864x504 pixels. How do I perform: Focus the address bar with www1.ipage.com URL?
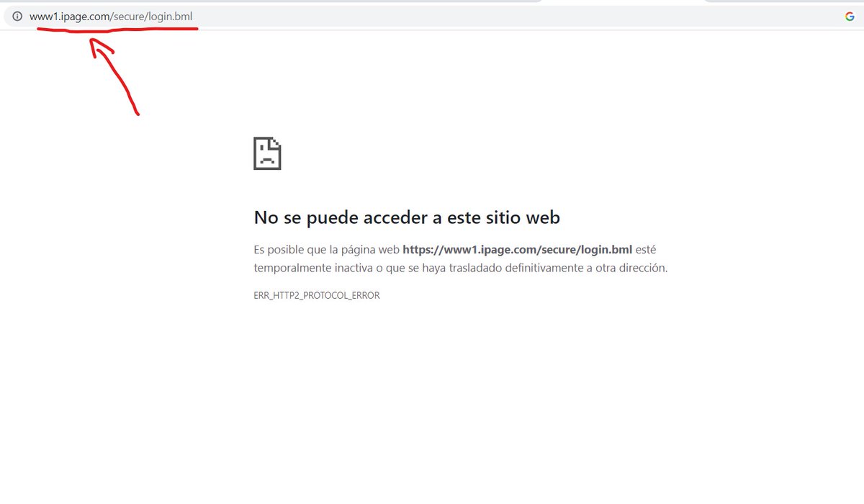tap(432, 17)
